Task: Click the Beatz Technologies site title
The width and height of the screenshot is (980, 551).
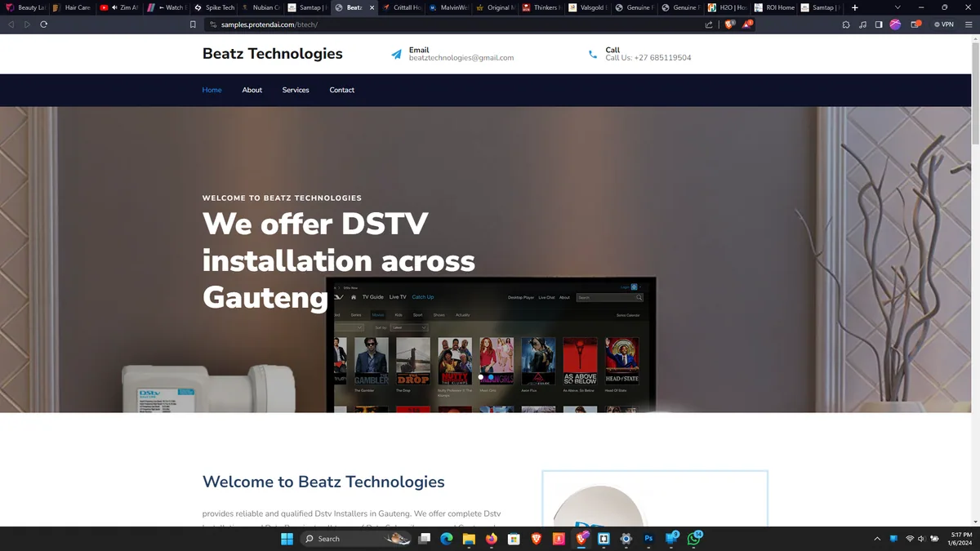Action: [273, 54]
